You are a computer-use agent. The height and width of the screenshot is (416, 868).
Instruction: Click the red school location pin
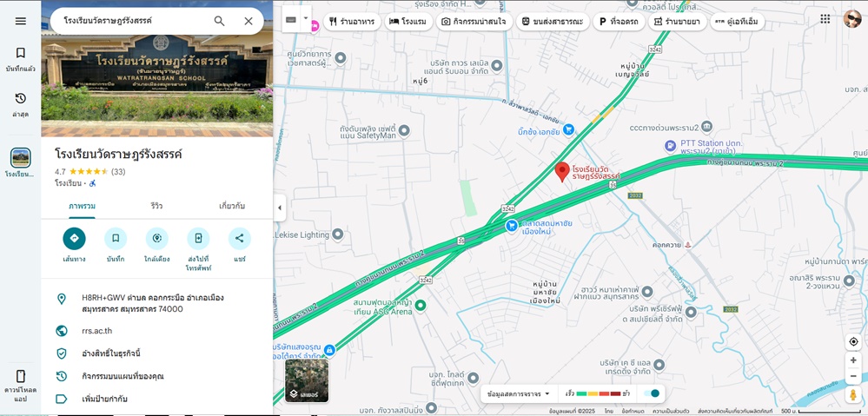point(562,171)
